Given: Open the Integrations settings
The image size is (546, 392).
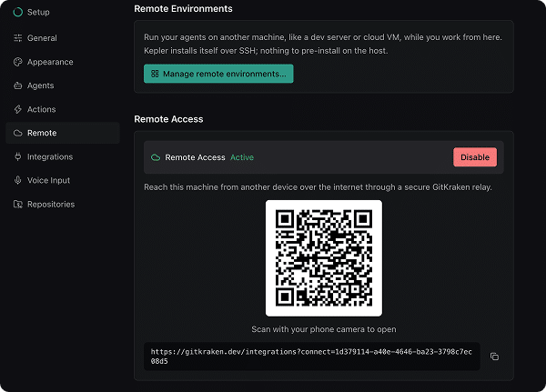Looking at the screenshot, I should (x=62, y=156).
